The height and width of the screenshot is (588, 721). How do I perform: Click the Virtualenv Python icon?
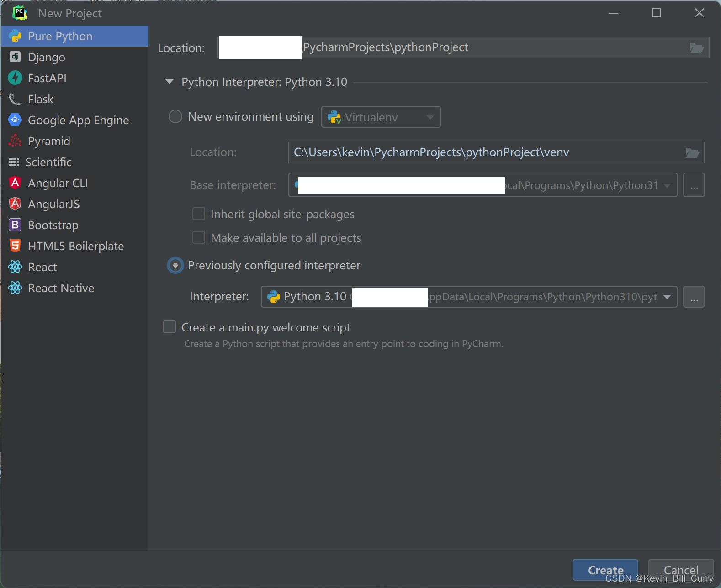click(x=334, y=117)
